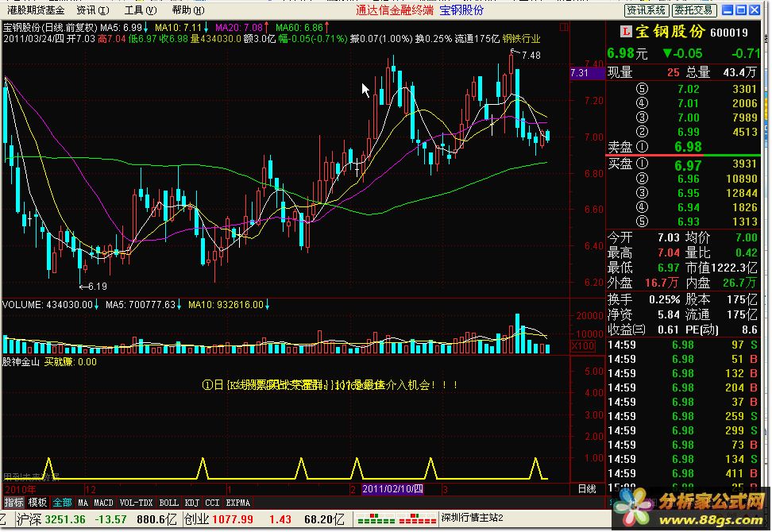Image resolution: width=772 pixels, height=532 pixels.
Task: Click the 日线 period label
Action: (587, 488)
